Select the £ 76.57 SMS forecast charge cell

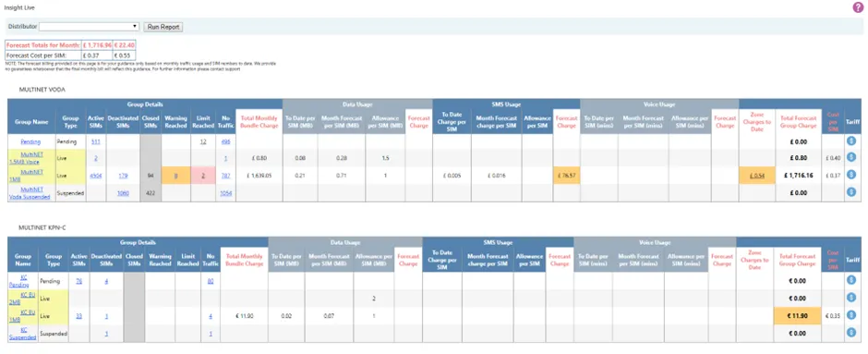coord(566,176)
